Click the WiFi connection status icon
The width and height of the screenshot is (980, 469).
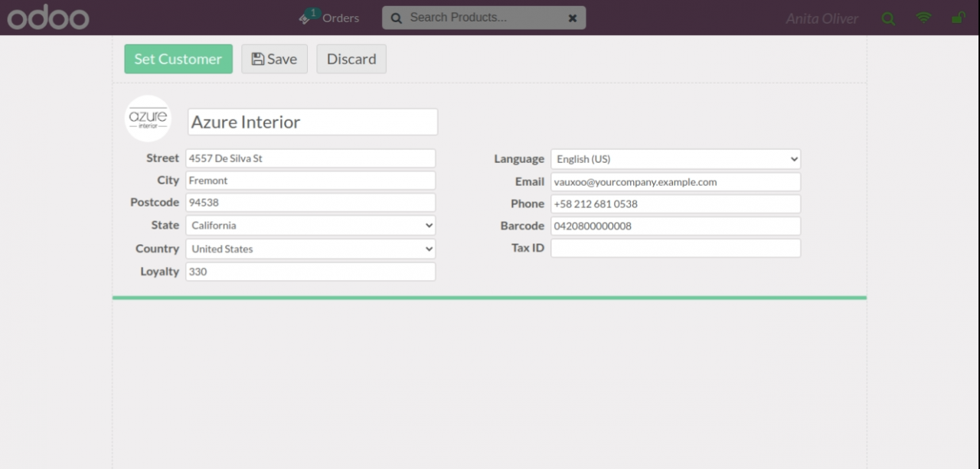click(923, 18)
